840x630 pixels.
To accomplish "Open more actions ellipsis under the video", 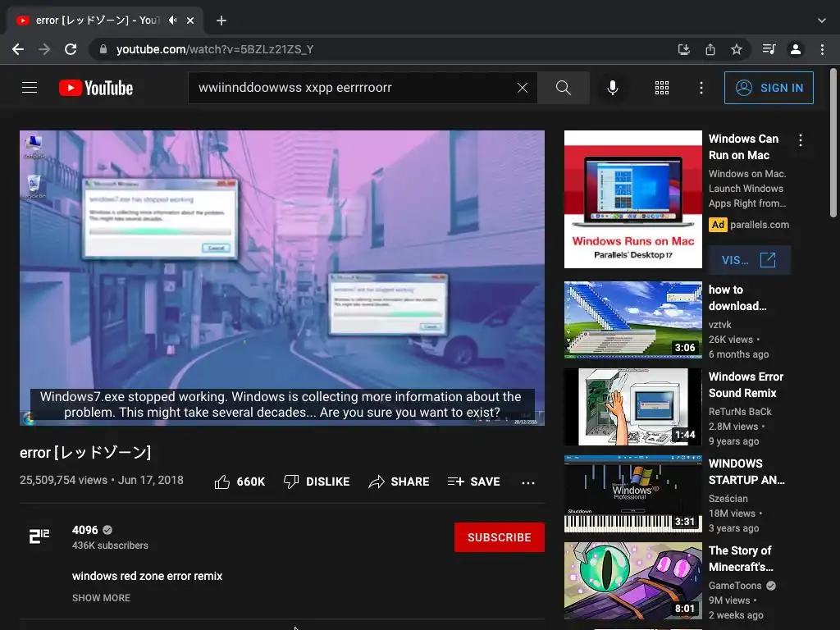I will (528, 482).
